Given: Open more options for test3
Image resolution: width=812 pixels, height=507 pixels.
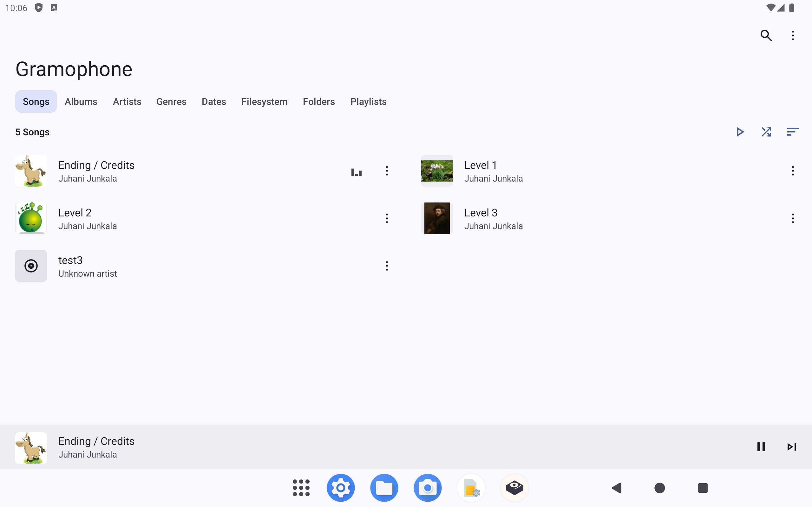Looking at the screenshot, I should (x=387, y=266).
